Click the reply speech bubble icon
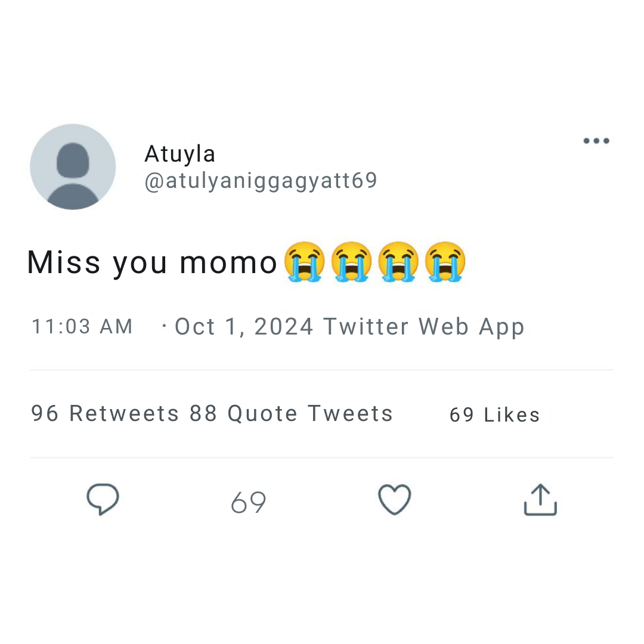644x644 pixels. (x=103, y=499)
